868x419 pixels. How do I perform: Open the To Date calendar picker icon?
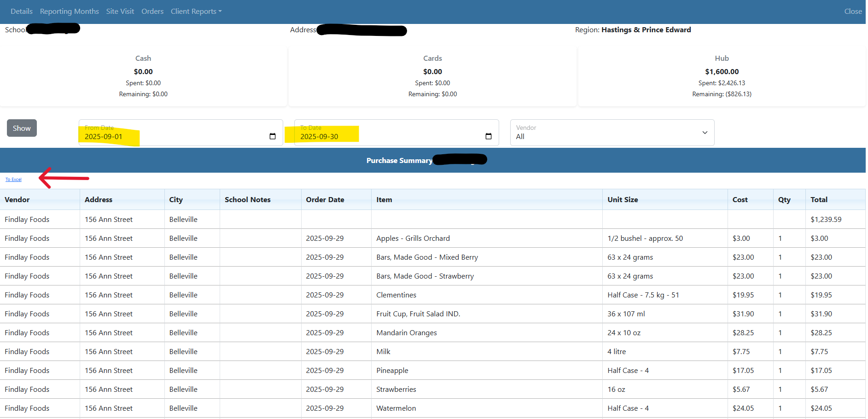489,136
